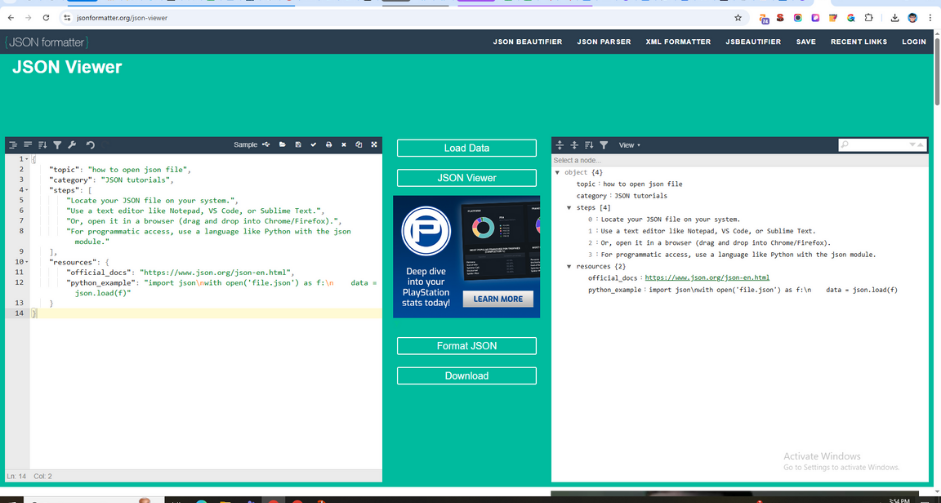This screenshot has width=941, height=503.
Task: Follow the json.org official_docs link
Action: (706, 278)
